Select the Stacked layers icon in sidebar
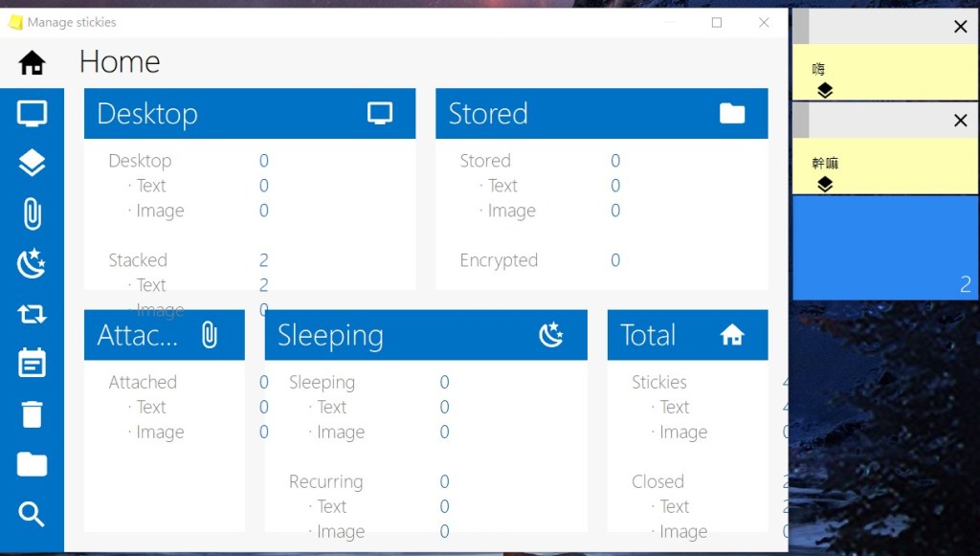The height and width of the screenshot is (556, 980). [x=32, y=164]
